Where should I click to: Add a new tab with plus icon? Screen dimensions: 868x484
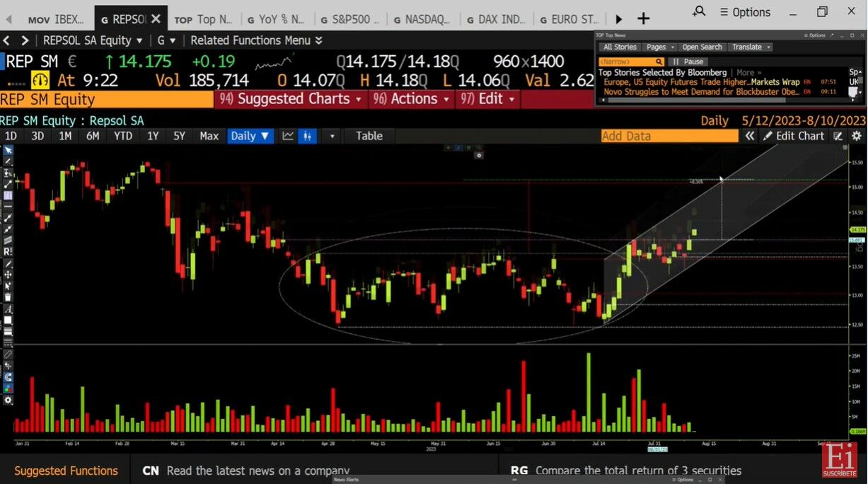[x=643, y=19]
